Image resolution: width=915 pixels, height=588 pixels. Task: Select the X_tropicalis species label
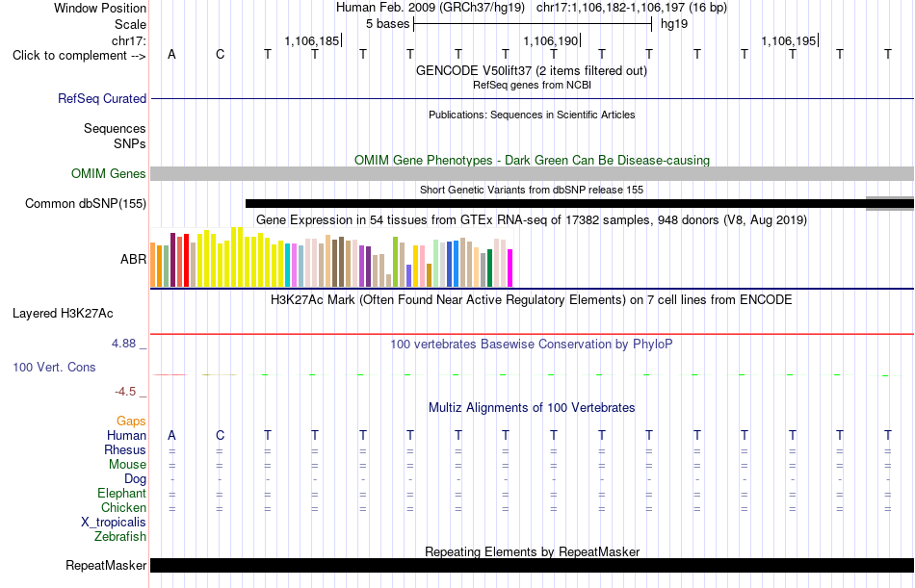(114, 523)
